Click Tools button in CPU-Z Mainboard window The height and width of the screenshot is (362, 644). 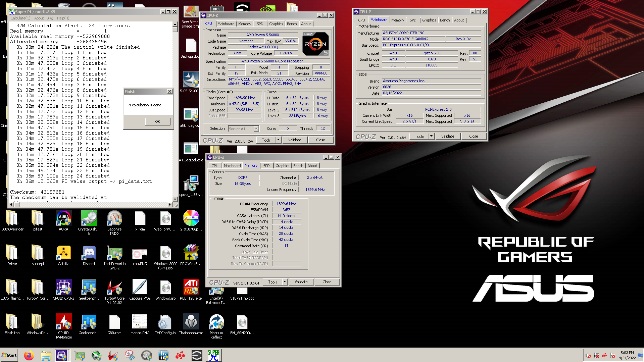coord(419,136)
